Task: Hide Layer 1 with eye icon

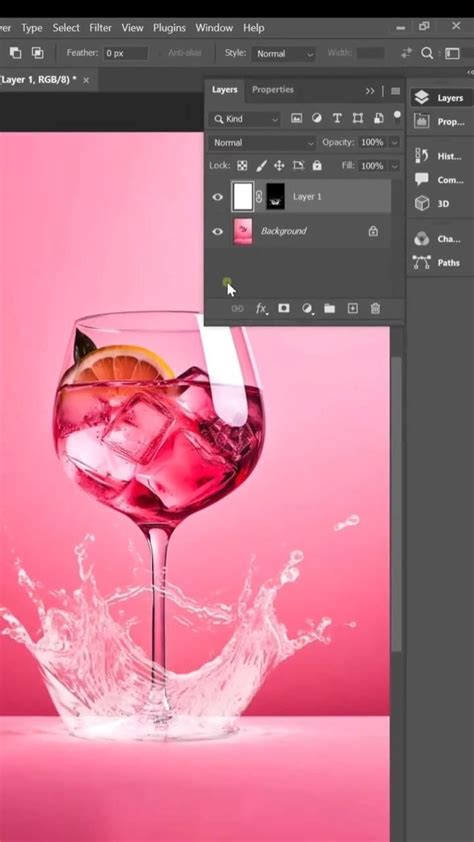Action: point(217,197)
